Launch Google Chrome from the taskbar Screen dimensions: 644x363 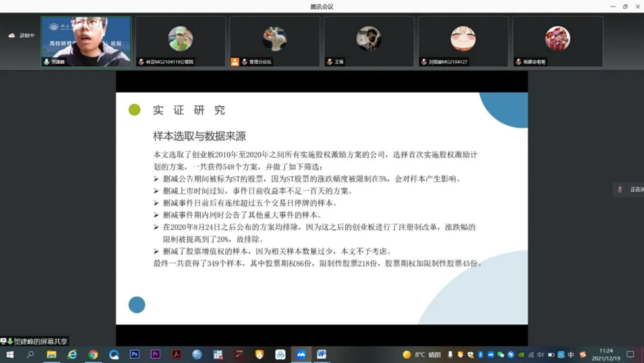[93, 354]
